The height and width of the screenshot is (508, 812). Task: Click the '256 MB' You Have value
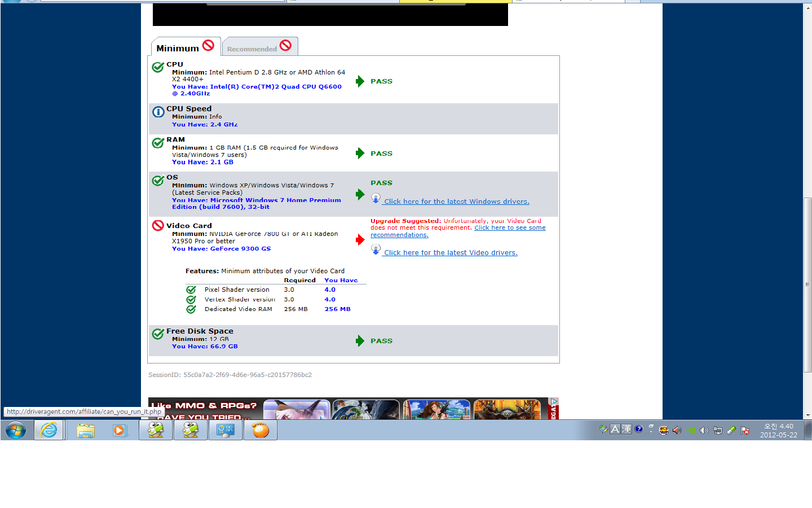pos(337,309)
